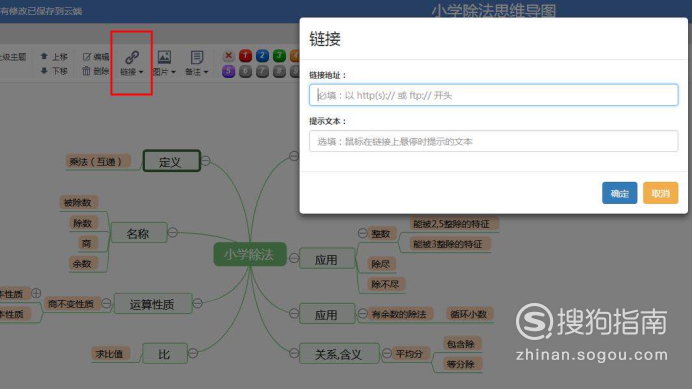
Task: Collapse the 比 node branch
Action: click(x=193, y=353)
